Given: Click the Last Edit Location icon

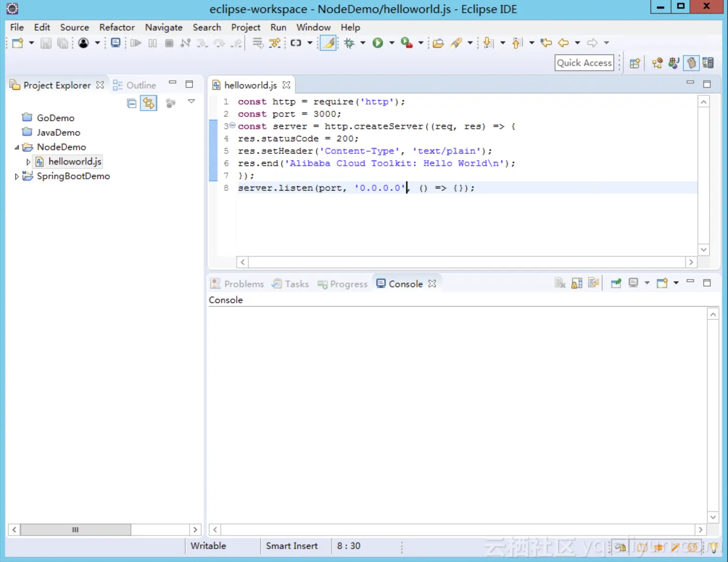Looking at the screenshot, I should pos(546,43).
